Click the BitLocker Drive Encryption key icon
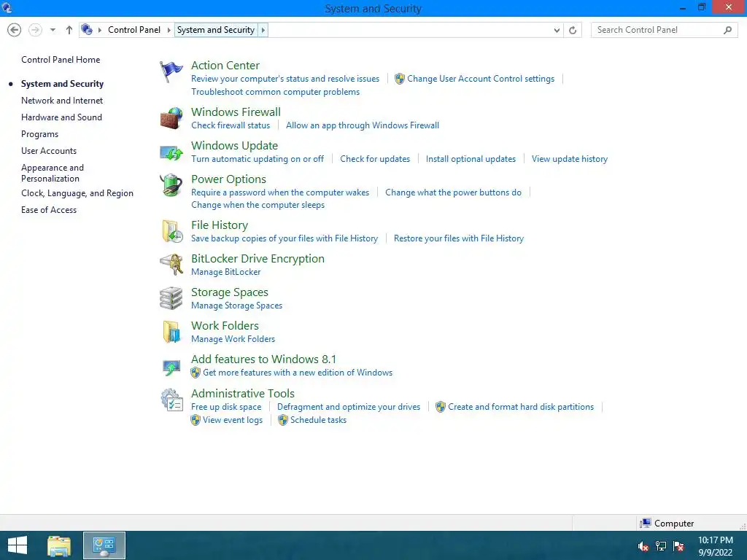 click(x=171, y=264)
